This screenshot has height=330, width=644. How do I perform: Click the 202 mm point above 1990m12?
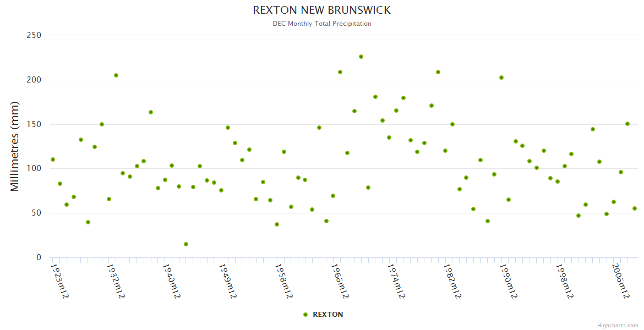(x=501, y=78)
